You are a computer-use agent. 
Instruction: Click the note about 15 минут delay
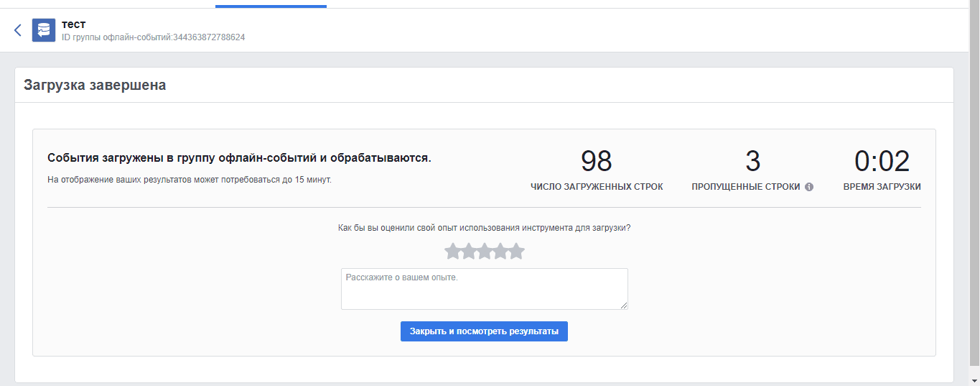click(190, 180)
